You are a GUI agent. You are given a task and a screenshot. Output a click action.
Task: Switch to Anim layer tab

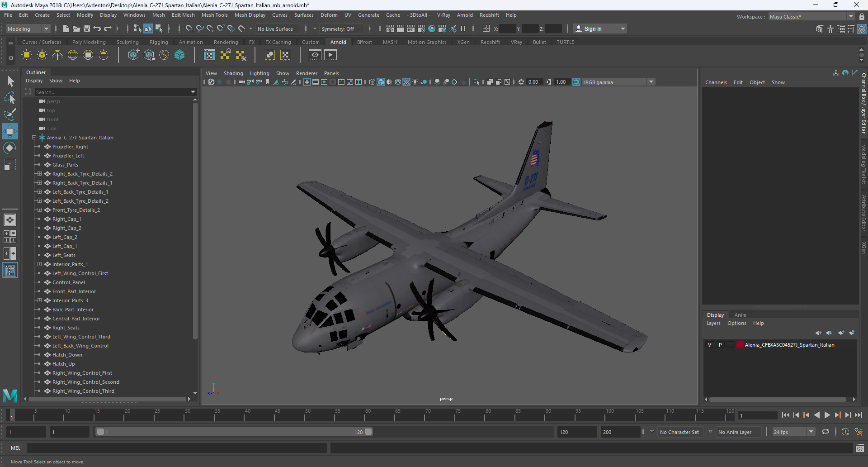(740, 315)
